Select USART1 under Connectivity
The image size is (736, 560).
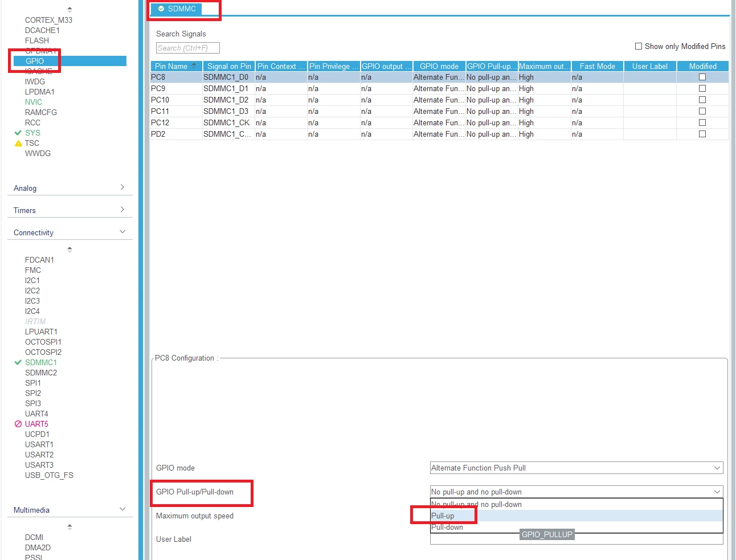(39, 444)
